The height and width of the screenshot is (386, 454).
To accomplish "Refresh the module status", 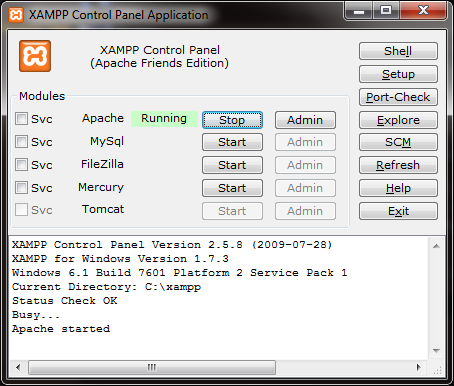I will [x=398, y=165].
